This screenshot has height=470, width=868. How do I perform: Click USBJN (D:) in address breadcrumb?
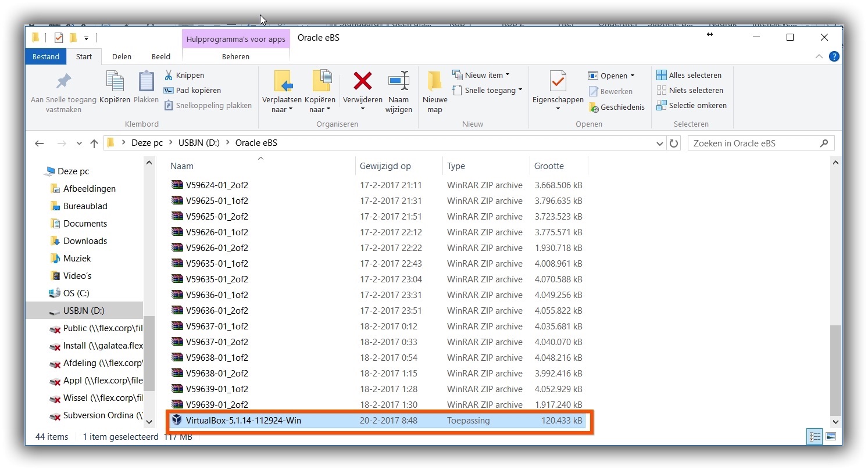(199, 143)
